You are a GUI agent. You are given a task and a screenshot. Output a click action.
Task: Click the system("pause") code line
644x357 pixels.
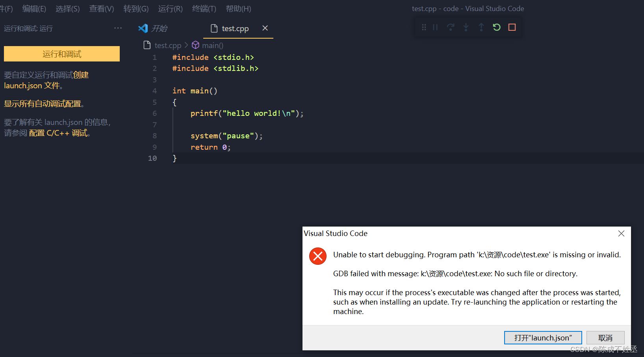click(226, 136)
